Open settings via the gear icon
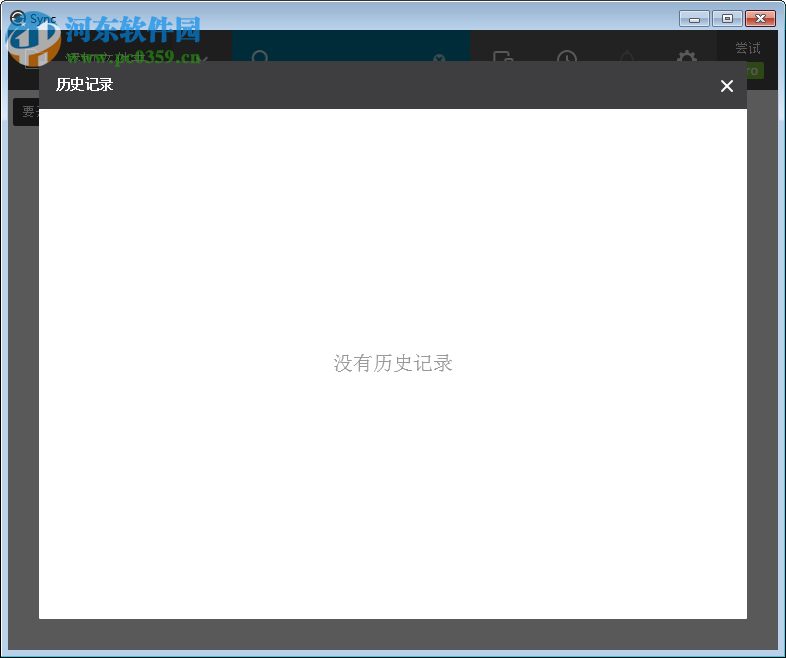Viewport: 786px width, 658px height. click(687, 56)
